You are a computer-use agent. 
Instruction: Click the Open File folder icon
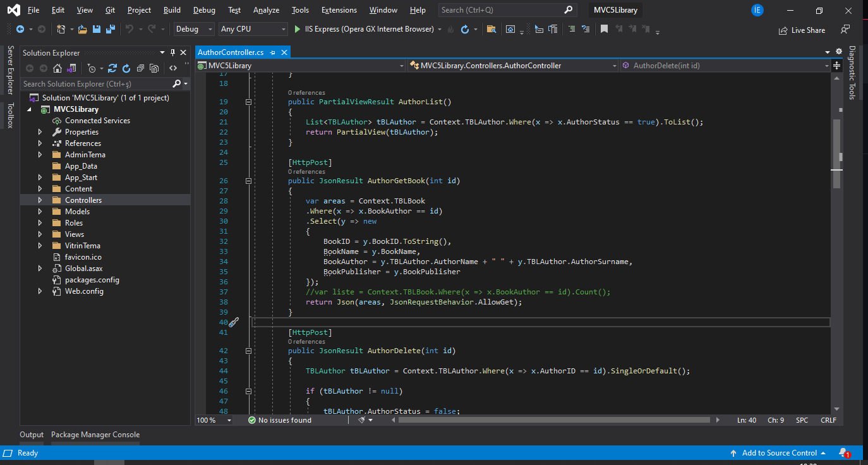(x=83, y=29)
